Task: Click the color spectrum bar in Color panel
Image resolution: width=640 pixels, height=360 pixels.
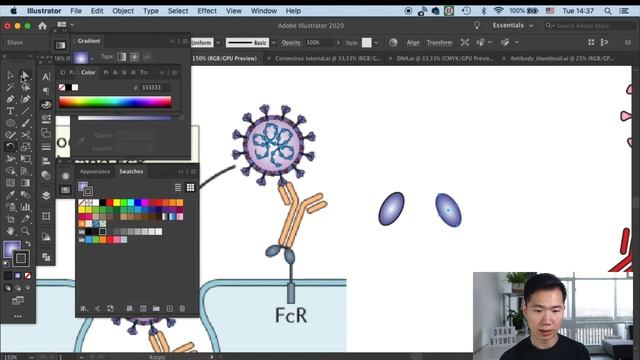Action: coord(115,102)
